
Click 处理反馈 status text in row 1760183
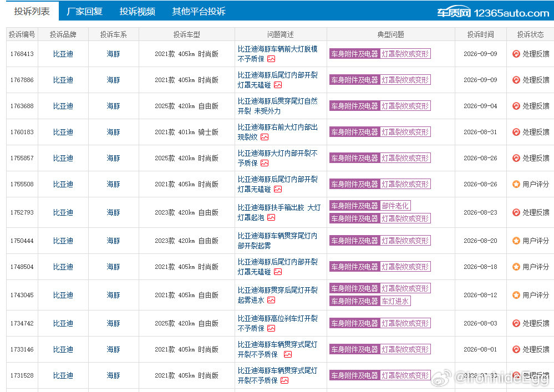[536, 132]
